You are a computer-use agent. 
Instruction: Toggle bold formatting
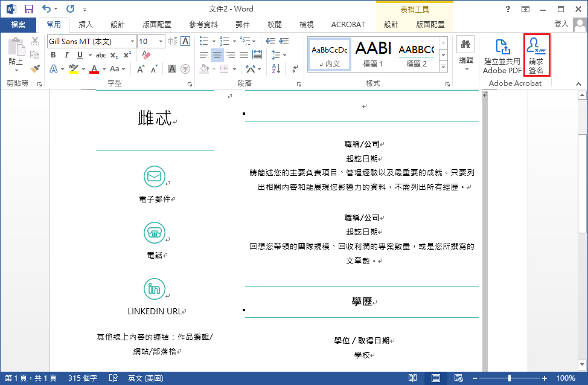[x=54, y=54]
